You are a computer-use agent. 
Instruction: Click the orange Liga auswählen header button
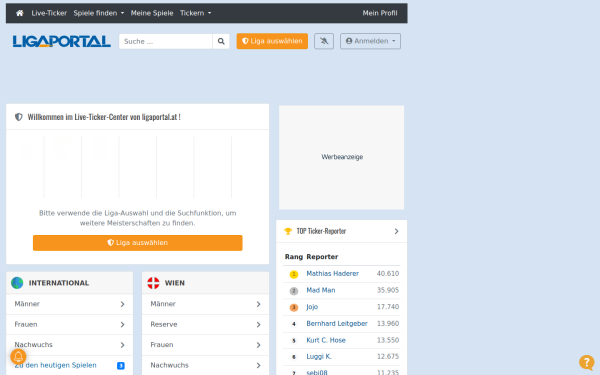tap(272, 41)
